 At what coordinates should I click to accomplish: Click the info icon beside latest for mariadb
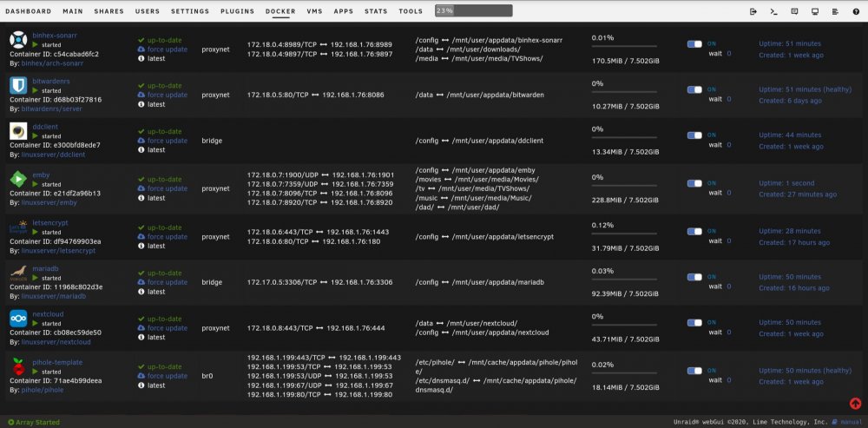[x=141, y=291]
